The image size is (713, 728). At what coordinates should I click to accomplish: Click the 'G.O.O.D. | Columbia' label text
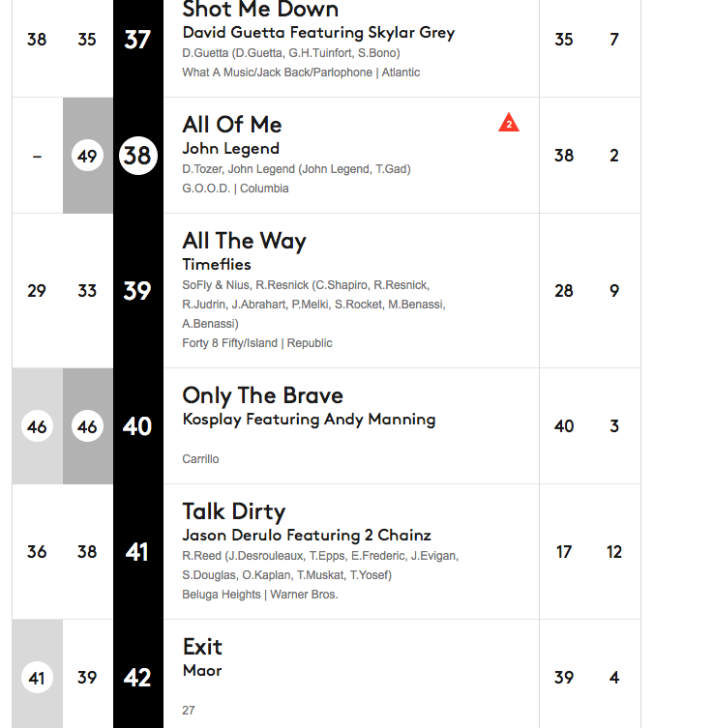(x=235, y=189)
